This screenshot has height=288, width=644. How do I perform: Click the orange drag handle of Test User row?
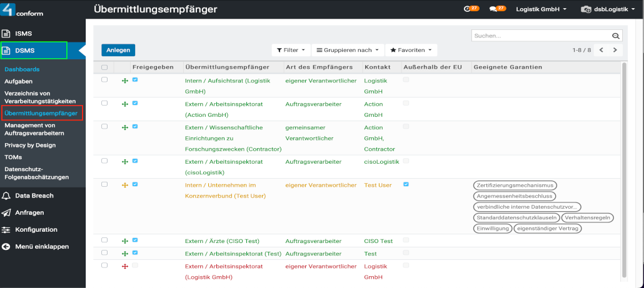tap(125, 185)
